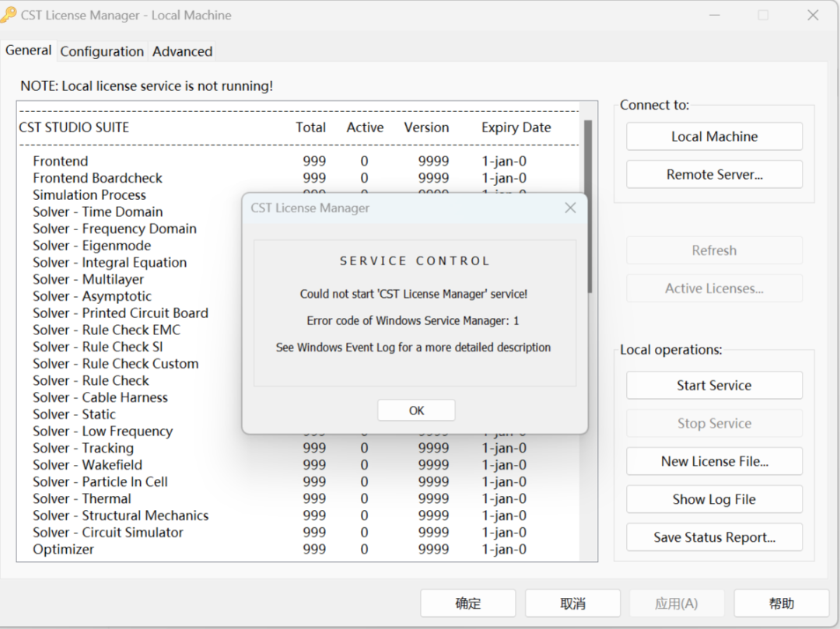This screenshot has width=840, height=629.
Task: Choose New License File
Action: pos(714,461)
